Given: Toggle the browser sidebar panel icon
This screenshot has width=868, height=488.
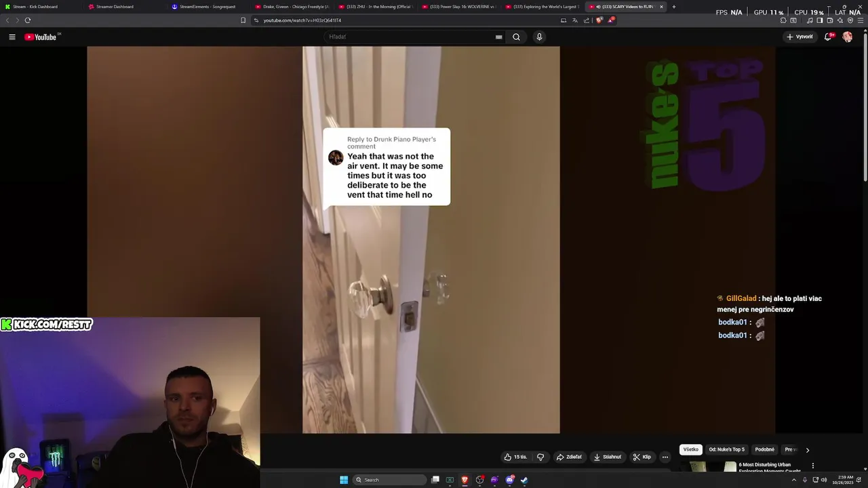Looking at the screenshot, I should (820, 20).
